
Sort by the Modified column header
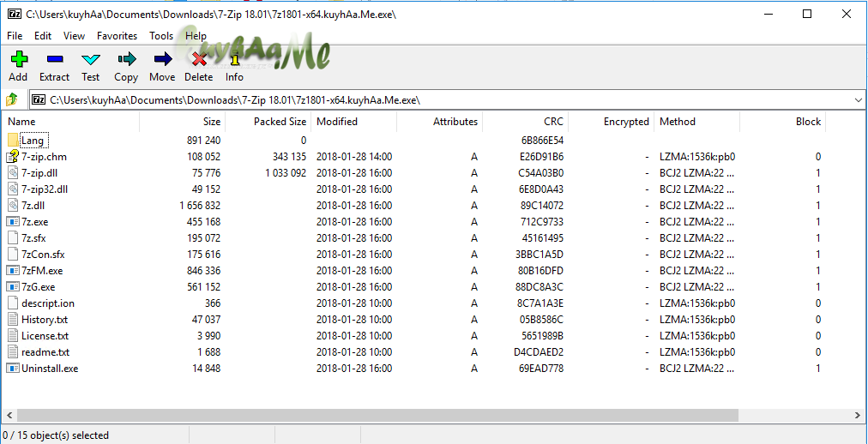(353, 122)
